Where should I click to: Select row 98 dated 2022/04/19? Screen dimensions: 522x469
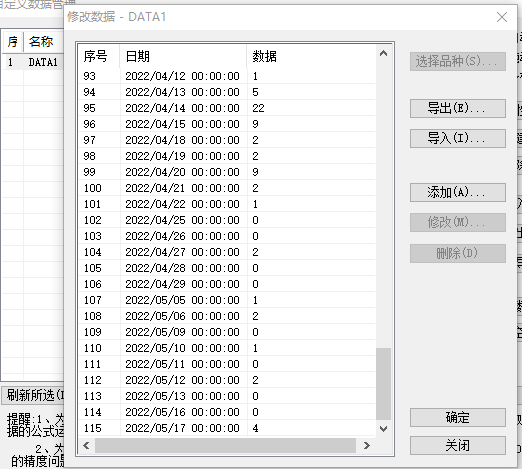pos(227,156)
